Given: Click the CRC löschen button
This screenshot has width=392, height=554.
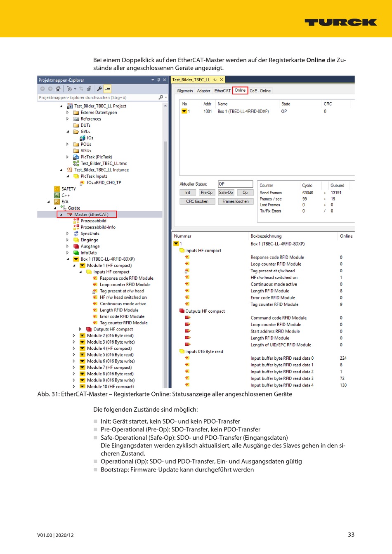Looking at the screenshot, I should coord(197,201).
